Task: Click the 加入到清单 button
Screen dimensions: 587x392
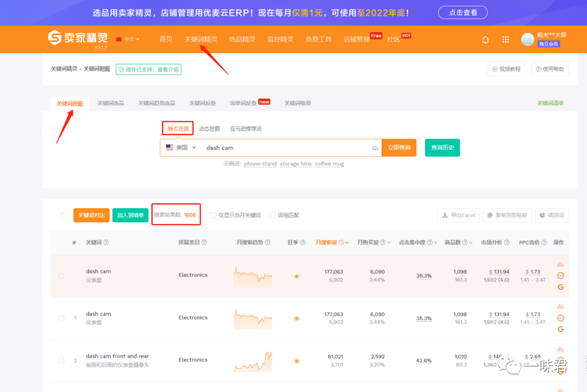Action: pyautogui.click(x=130, y=215)
